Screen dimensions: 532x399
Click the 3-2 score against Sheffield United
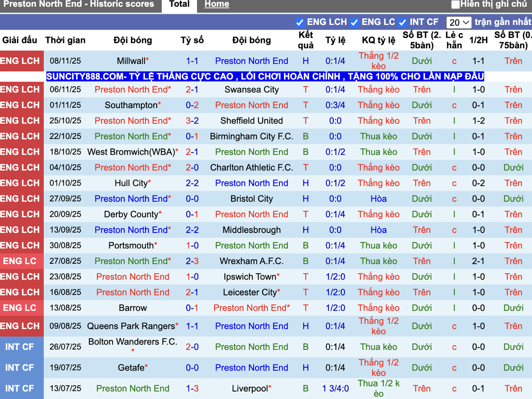tap(192, 121)
